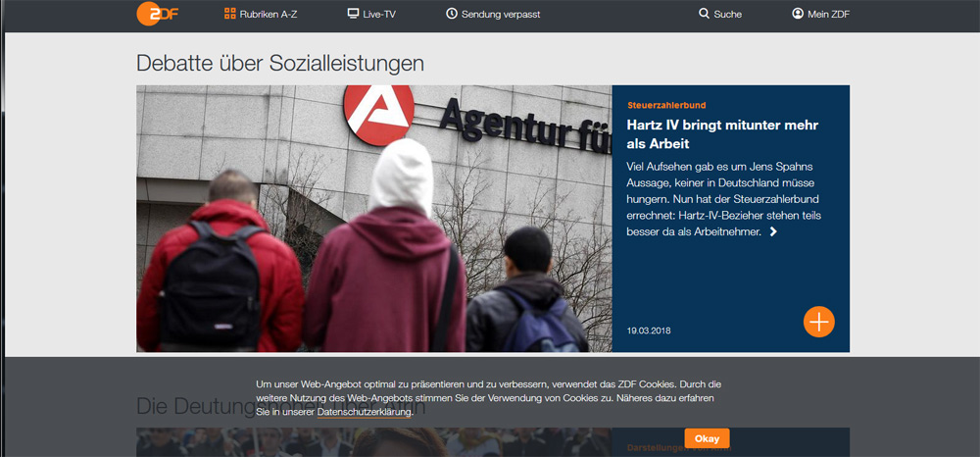This screenshot has width=980, height=457.
Task: Open the Rubriken A-Z menu label
Action: 269,15
